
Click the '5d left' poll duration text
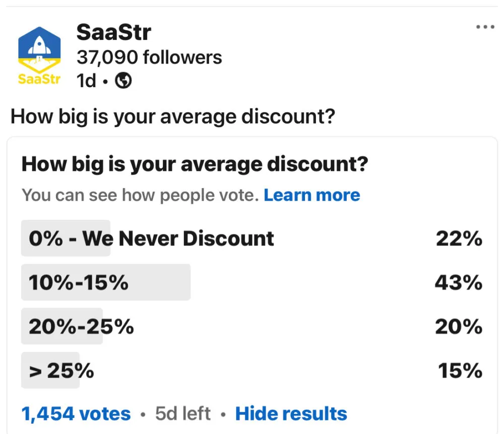(x=182, y=414)
